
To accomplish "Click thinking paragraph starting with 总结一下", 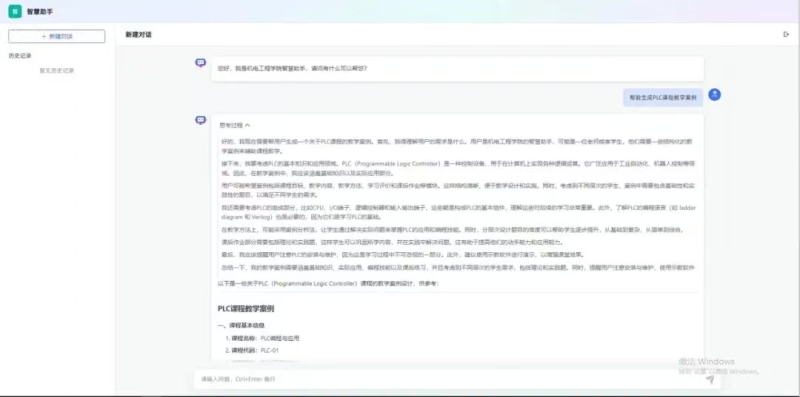I will 458,267.
